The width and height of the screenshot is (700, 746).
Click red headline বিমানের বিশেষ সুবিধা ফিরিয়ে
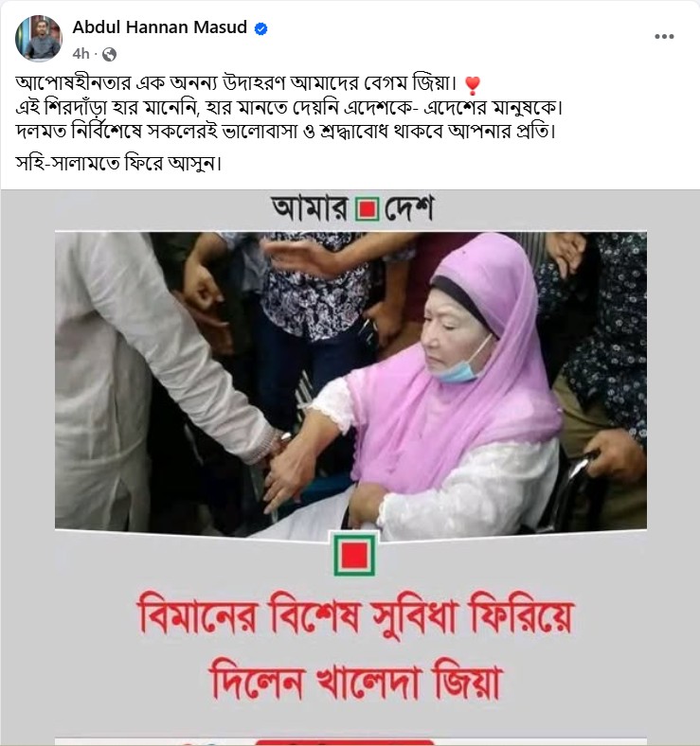pyautogui.click(x=355, y=615)
